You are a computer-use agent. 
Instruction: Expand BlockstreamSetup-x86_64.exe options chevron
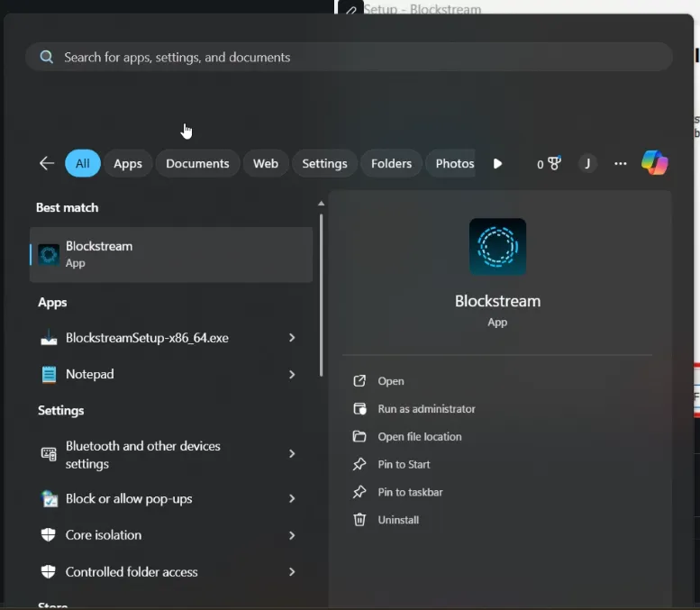pos(292,338)
